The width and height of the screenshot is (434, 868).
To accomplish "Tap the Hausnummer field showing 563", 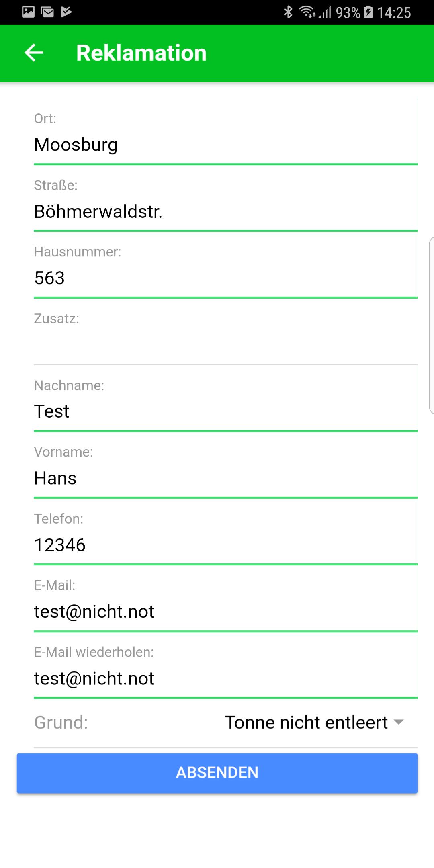I will point(225,278).
